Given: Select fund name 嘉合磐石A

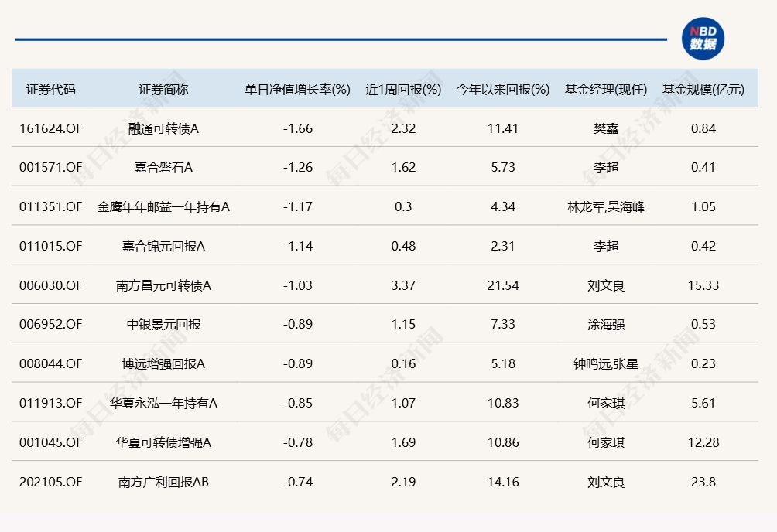Looking at the screenshot, I should pos(163,167).
